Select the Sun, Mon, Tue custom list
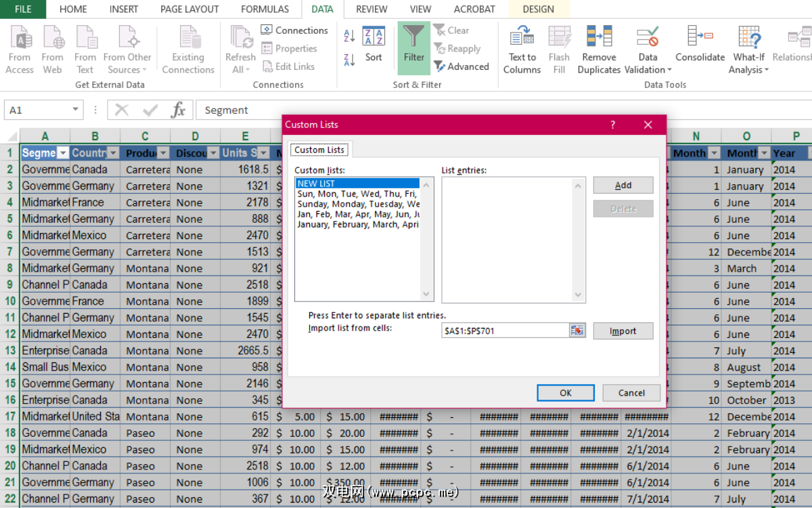 (x=357, y=194)
